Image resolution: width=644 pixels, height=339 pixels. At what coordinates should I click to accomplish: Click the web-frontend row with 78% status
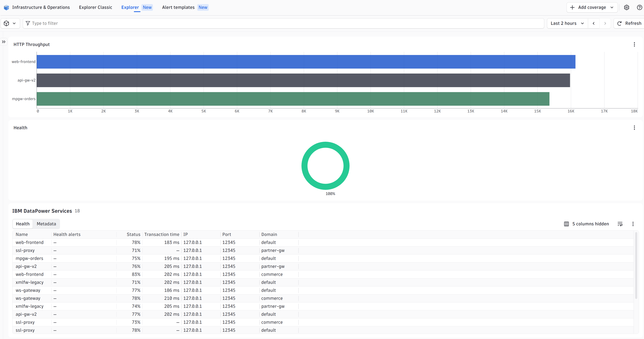[323, 242]
